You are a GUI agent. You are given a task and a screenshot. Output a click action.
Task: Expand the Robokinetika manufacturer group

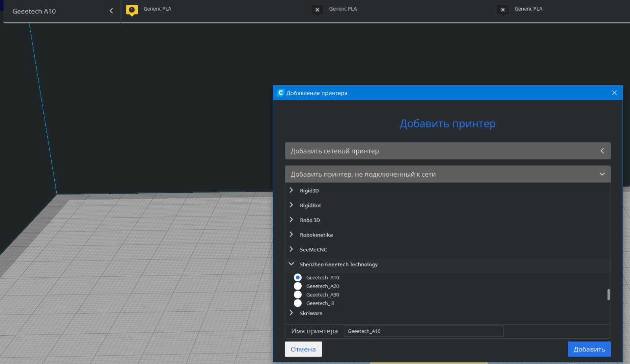(x=291, y=235)
